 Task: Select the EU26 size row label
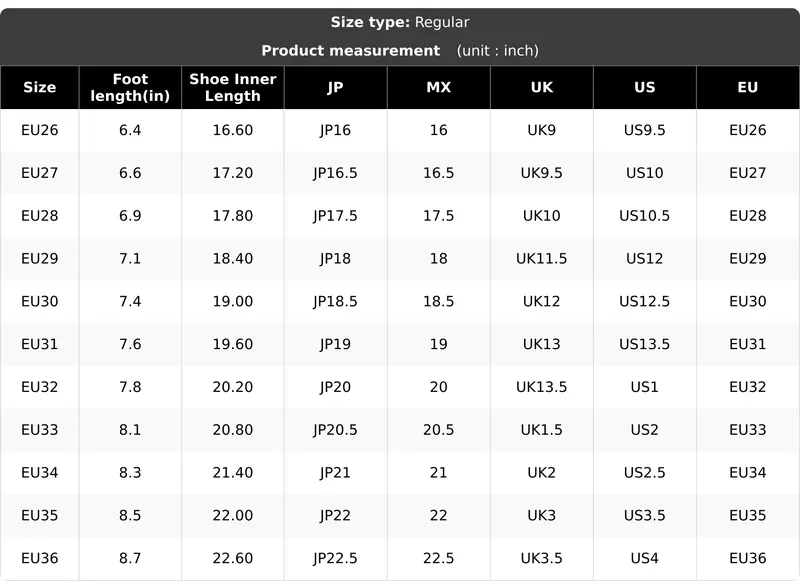tap(39, 130)
